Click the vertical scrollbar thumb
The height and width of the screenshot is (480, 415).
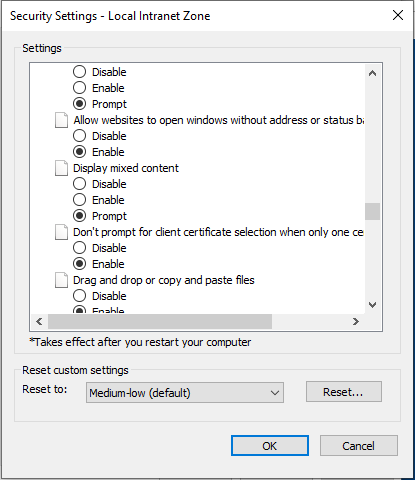pos(373,212)
